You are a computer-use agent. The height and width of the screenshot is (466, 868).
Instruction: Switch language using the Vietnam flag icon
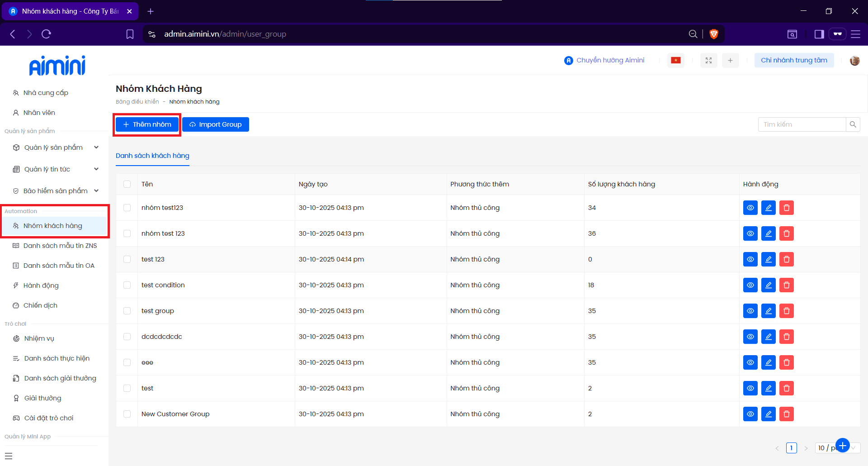tap(675, 60)
